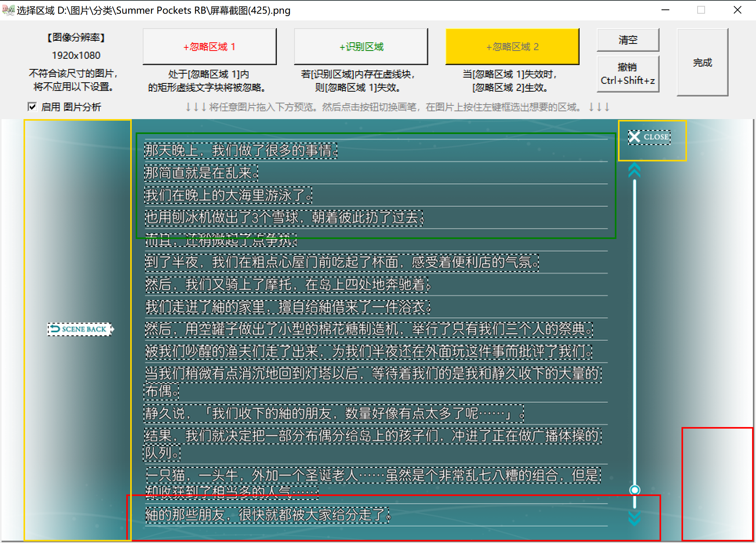Screen dimensions: 756x543
Task: Select the +识别区域 brush button
Action: pos(361,47)
